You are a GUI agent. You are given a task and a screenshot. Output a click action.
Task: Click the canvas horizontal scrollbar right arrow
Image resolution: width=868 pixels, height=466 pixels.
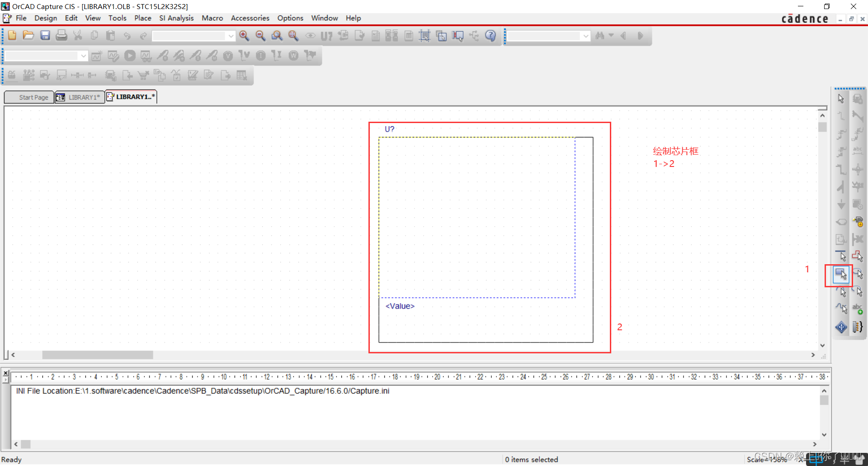813,355
